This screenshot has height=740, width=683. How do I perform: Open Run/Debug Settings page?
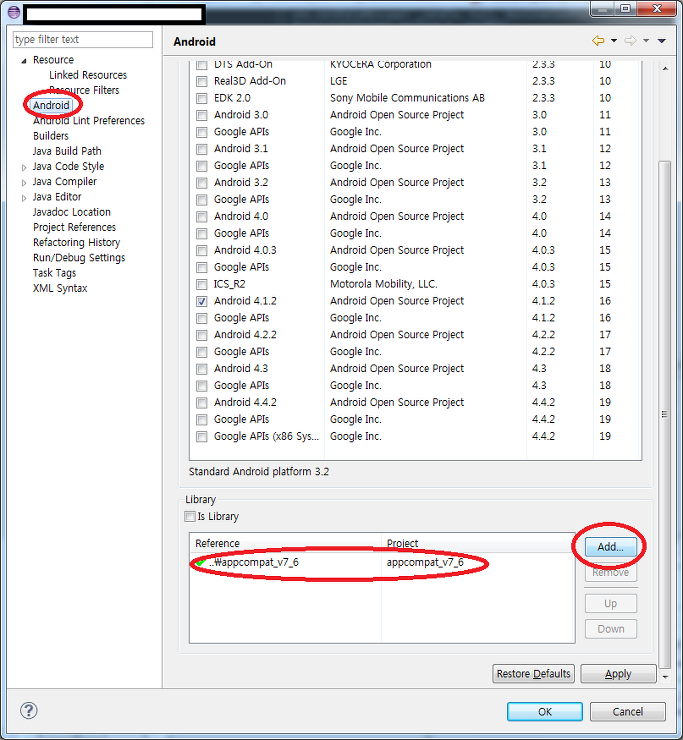pyautogui.click(x=79, y=258)
